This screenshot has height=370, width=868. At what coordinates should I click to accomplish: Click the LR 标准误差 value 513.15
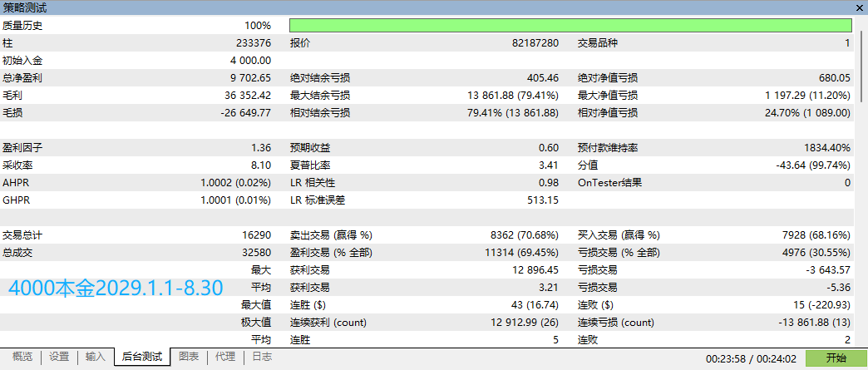(543, 200)
